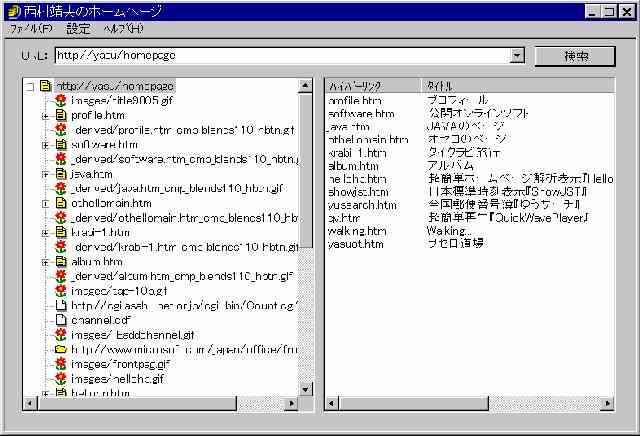
Task: Click page icon beside othellomain.htm
Action: click(x=61, y=203)
